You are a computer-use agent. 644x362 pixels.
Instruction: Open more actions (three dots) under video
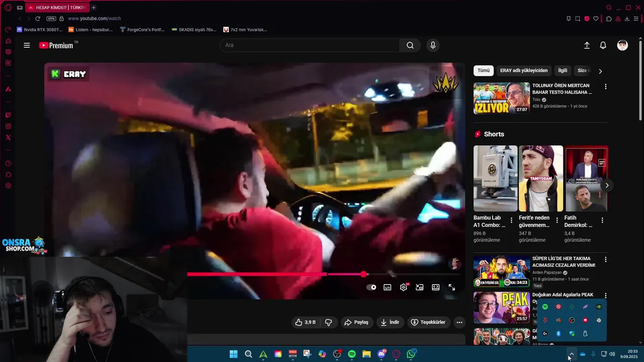point(459,322)
